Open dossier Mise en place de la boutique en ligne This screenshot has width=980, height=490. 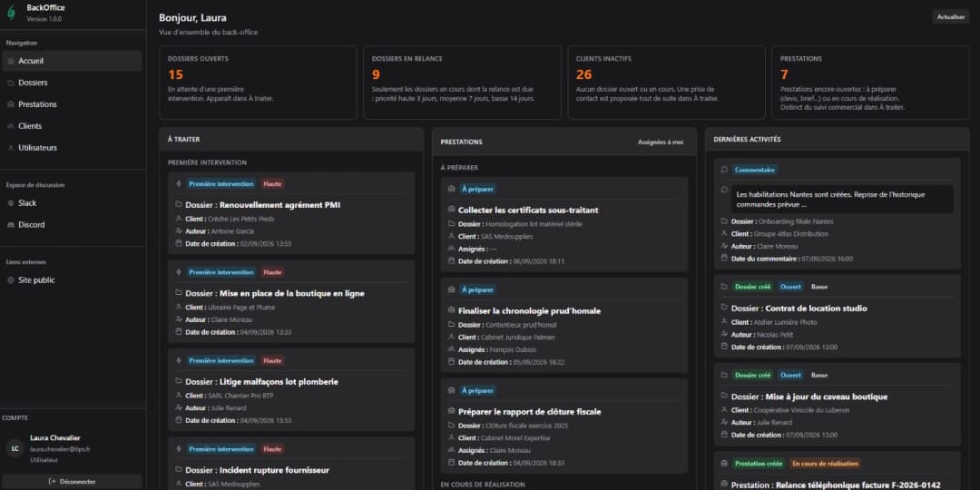point(291,301)
